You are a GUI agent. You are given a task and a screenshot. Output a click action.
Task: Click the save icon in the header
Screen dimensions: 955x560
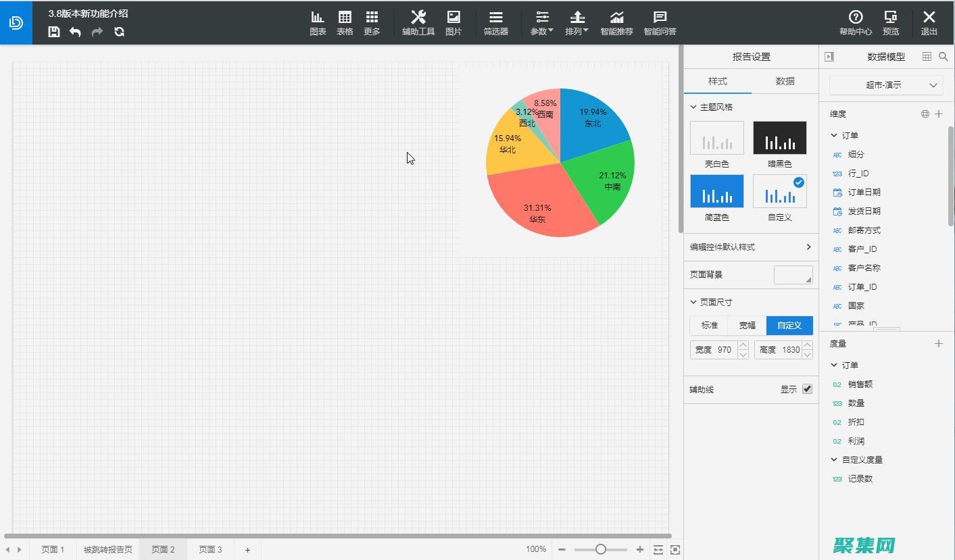[x=54, y=32]
